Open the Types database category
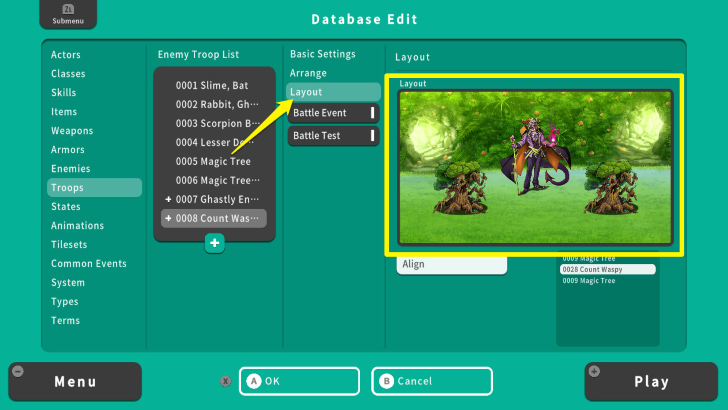 click(65, 302)
